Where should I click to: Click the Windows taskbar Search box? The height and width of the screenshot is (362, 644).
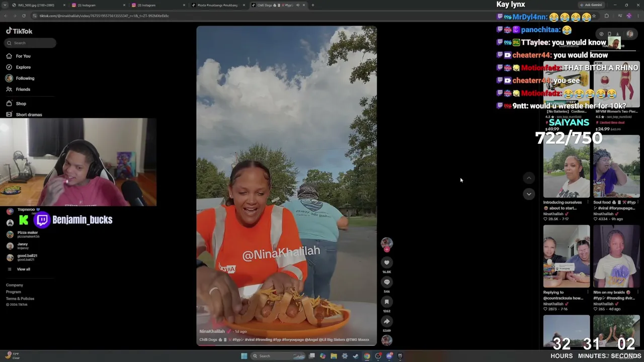click(x=278, y=356)
